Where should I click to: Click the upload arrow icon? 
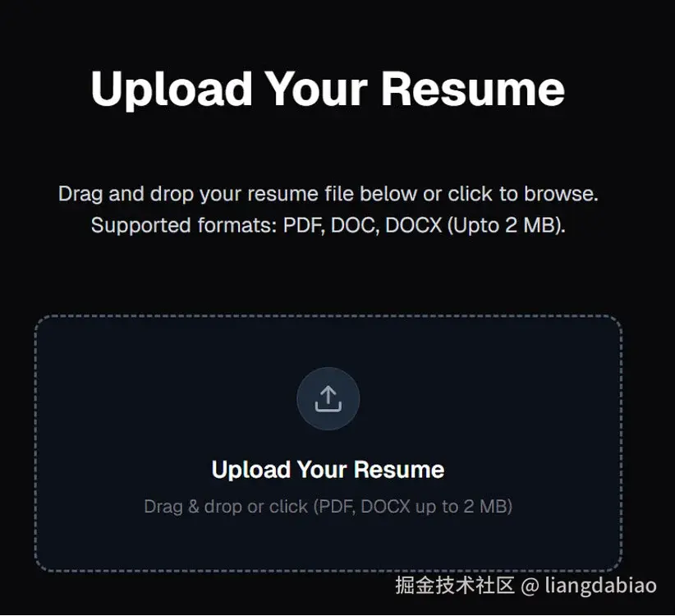click(328, 398)
